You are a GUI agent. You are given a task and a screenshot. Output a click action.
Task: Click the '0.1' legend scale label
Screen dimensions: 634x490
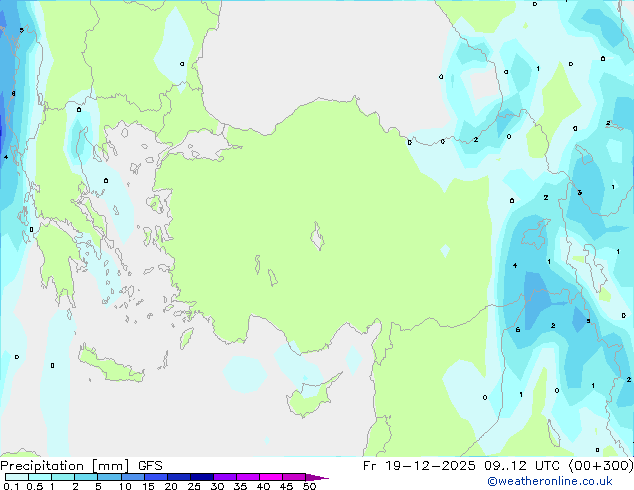click(x=11, y=486)
